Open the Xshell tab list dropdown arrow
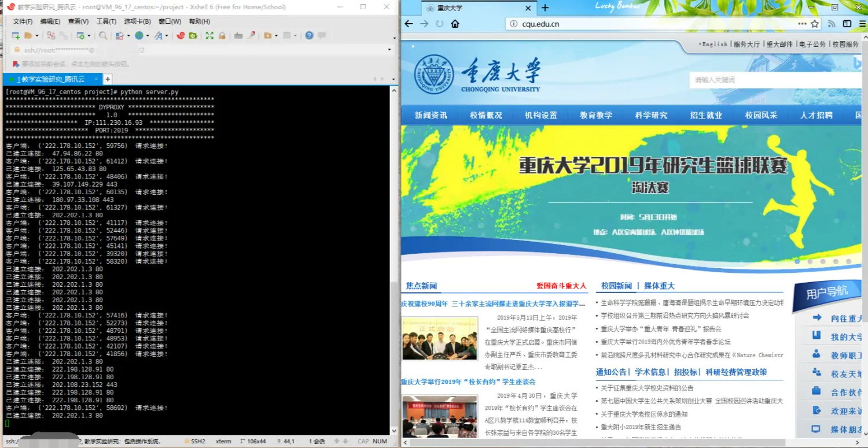This screenshot has width=868, height=448. click(393, 79)
